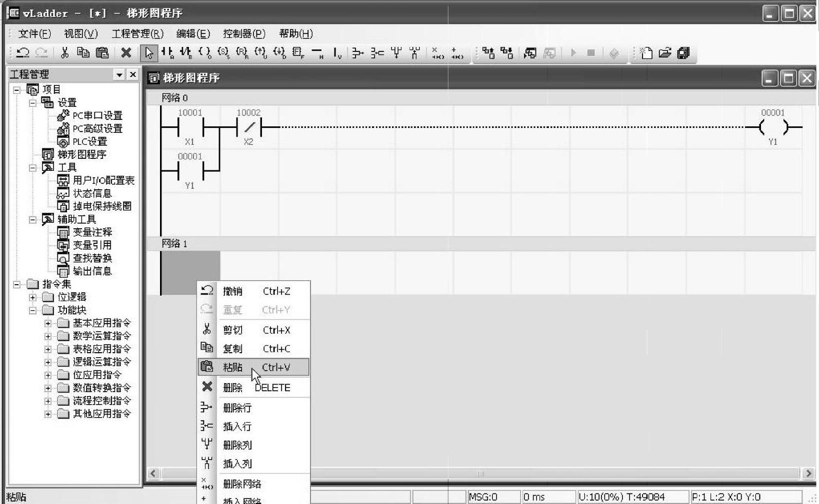The height and width of the screenshot is (504, 819).
Task: Choose 插入列 in the context menu
Action: (x=254, y=464)
